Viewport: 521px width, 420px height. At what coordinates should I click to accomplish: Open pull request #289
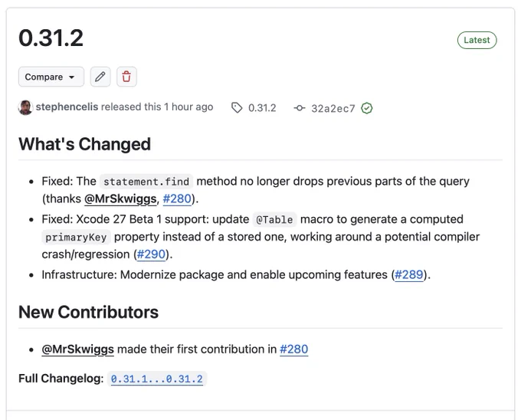[x=408, y=275]
